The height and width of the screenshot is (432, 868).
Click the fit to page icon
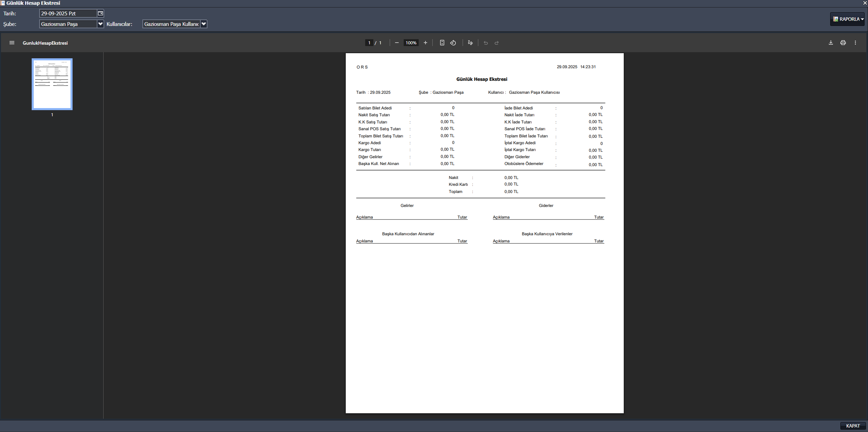[x=442, y=43]
